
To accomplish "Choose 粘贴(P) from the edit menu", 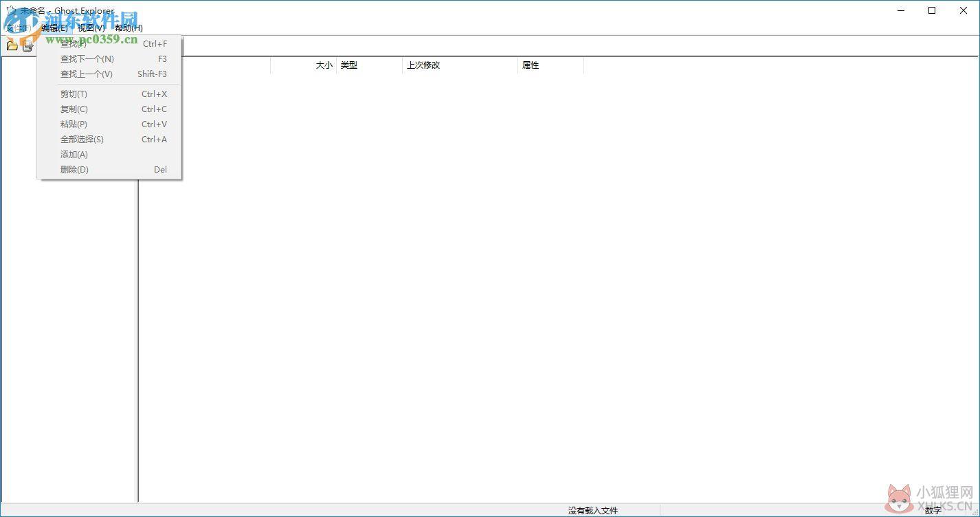I will point(109,124).
